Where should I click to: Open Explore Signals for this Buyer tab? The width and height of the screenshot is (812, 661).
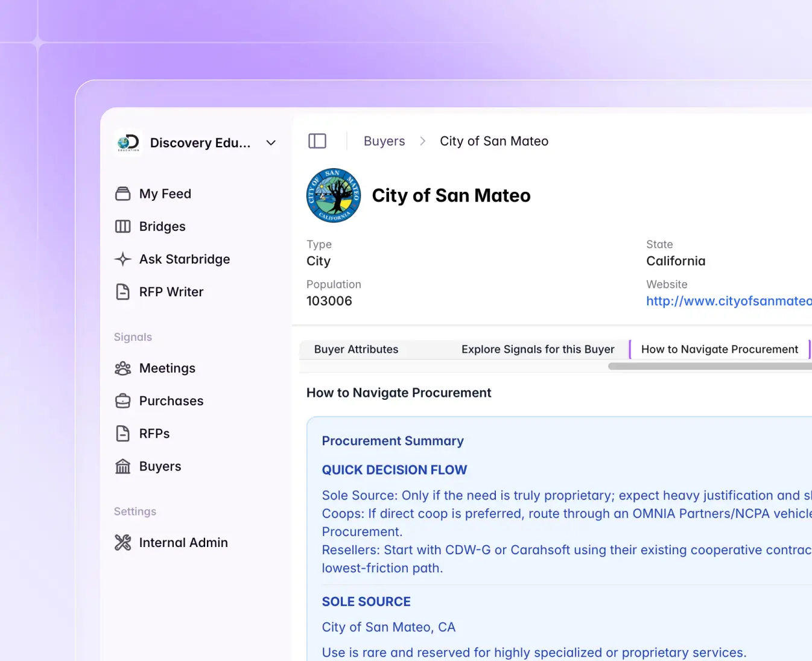(x=538, y=349)
